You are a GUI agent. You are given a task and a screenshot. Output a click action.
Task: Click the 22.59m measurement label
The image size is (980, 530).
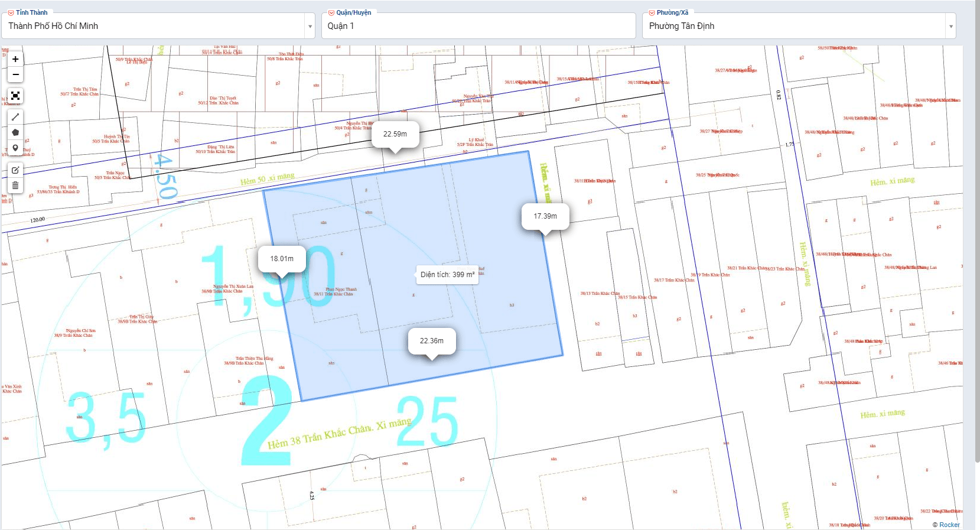tap(395, 134)
